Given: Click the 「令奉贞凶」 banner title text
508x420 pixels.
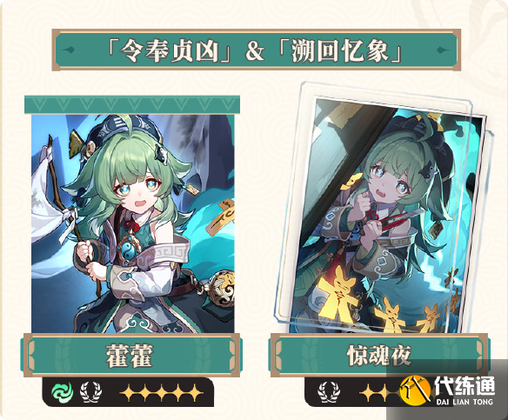Looking at the screenshot, I should click(169, 51).
